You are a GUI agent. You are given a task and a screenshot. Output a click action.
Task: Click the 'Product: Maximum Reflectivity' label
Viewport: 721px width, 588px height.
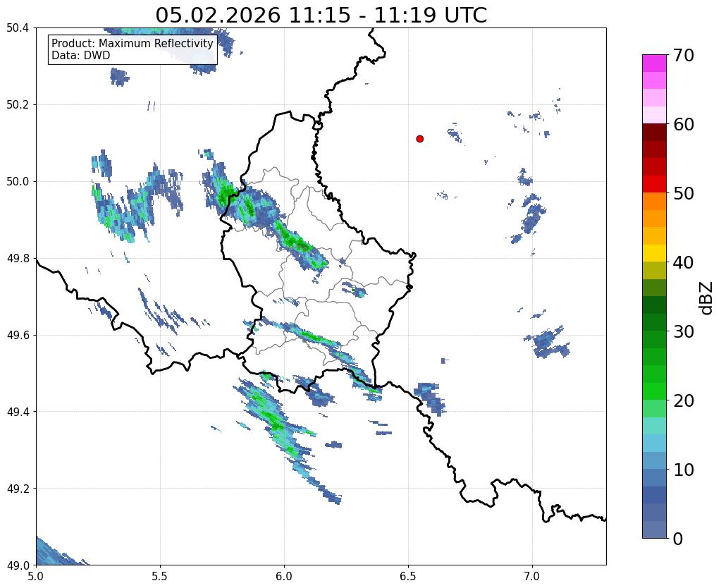(133, 43)
